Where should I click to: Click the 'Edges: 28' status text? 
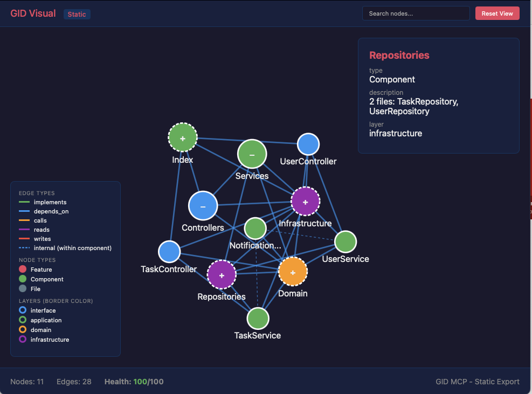74,382
